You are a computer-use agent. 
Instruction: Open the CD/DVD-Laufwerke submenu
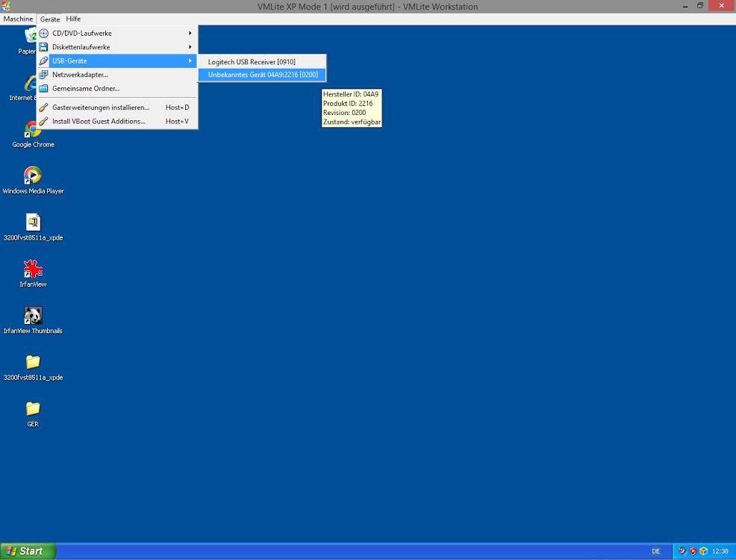tap(116, 34)
